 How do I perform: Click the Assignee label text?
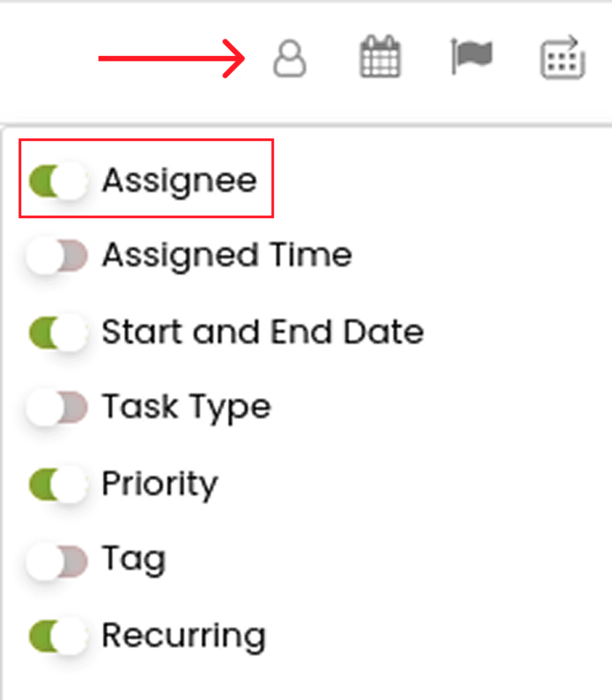pos(179,180)
